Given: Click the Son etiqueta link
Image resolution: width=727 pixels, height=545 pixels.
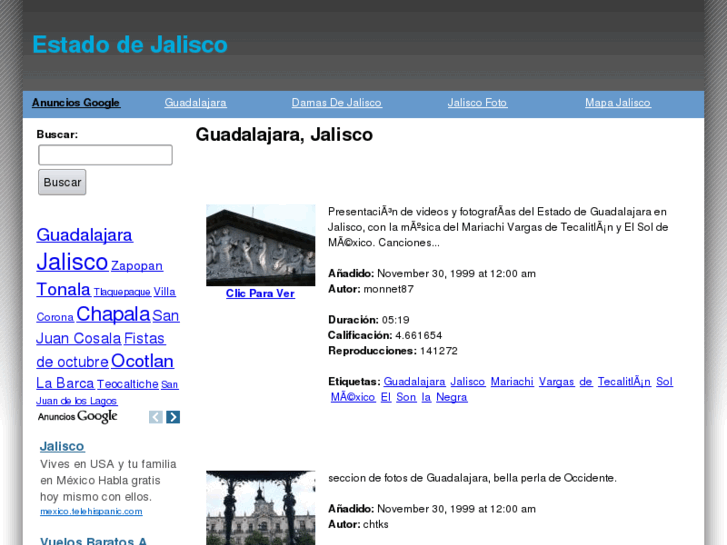Looking at the screenshot, I should pyautogui.click(x=406, y=397).
